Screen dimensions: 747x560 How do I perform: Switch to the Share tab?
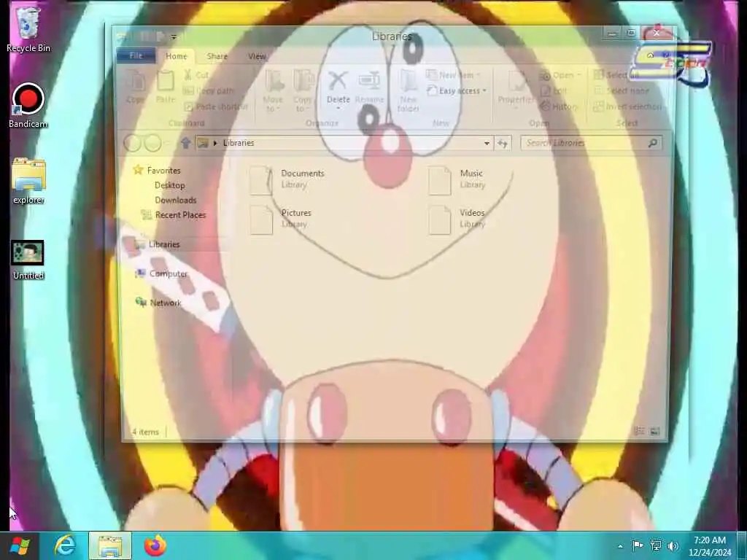217,55
